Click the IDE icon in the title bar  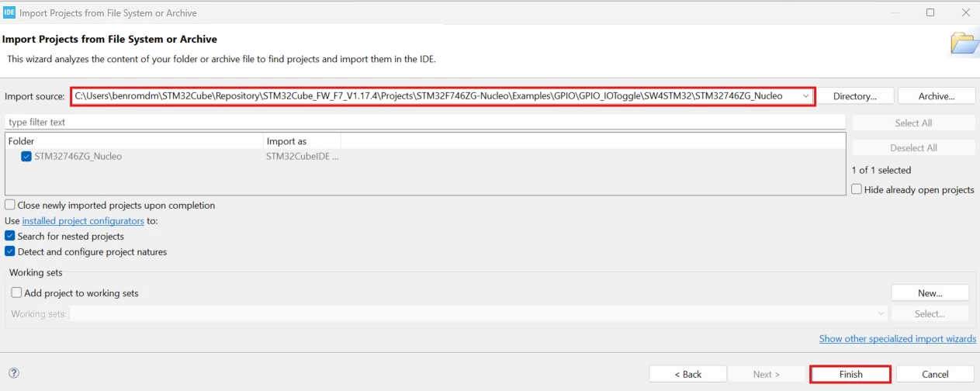click(x=10, y=12)
